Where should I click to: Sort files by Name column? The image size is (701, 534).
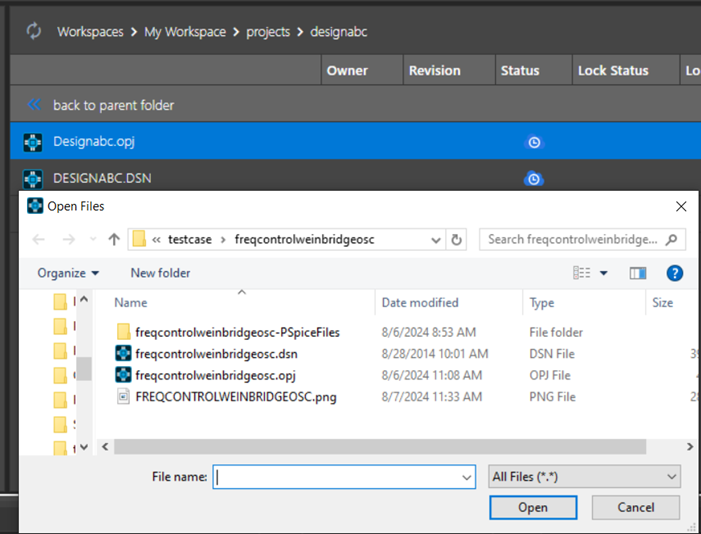pyautogui.click(x=131, y=303)
